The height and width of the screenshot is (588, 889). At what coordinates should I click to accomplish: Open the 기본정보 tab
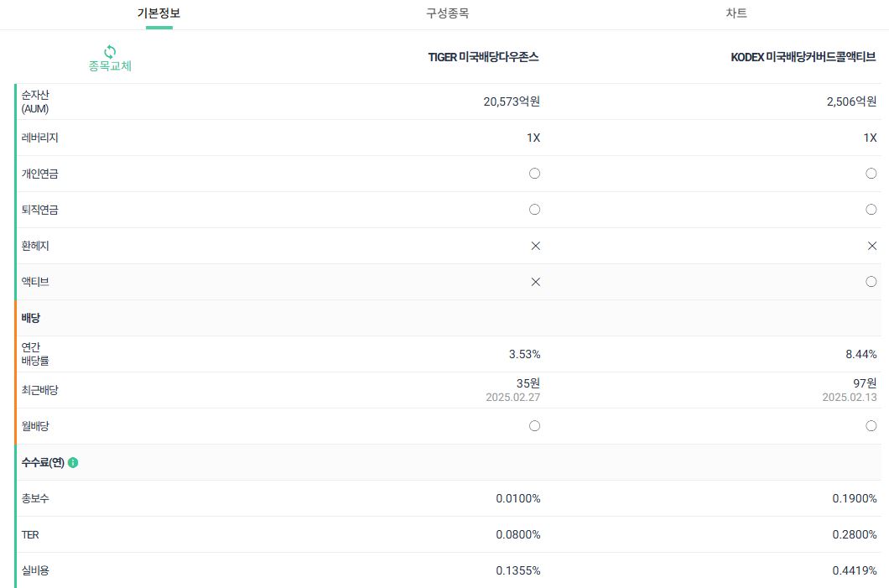[159, 13]
